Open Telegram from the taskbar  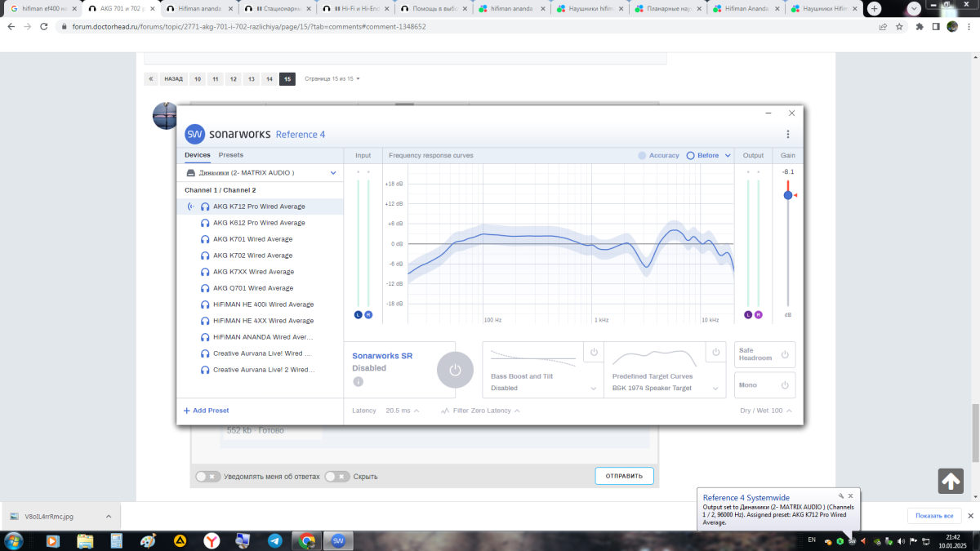point(275,540)
